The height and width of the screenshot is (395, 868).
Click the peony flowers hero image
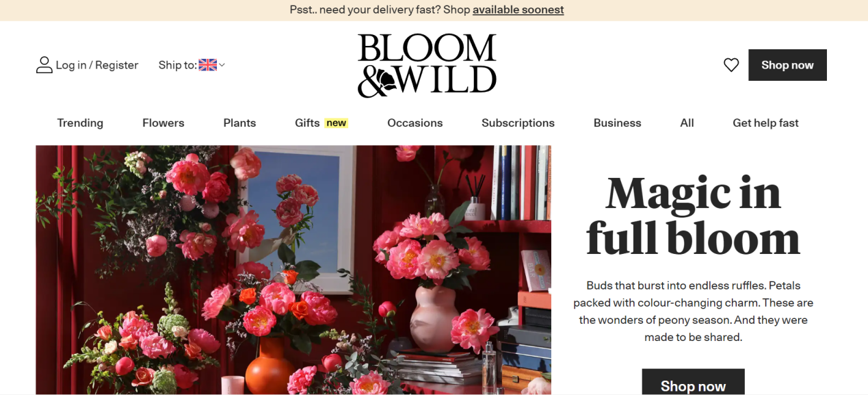pos(293,270)
